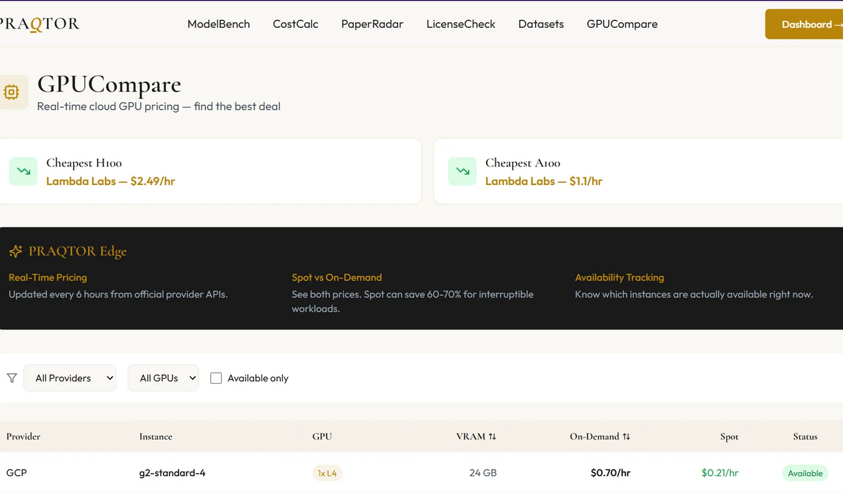This screenshot has width=843, height=504.
Task: Click the 24 GB VRAM value
Action: pos(483,473)
